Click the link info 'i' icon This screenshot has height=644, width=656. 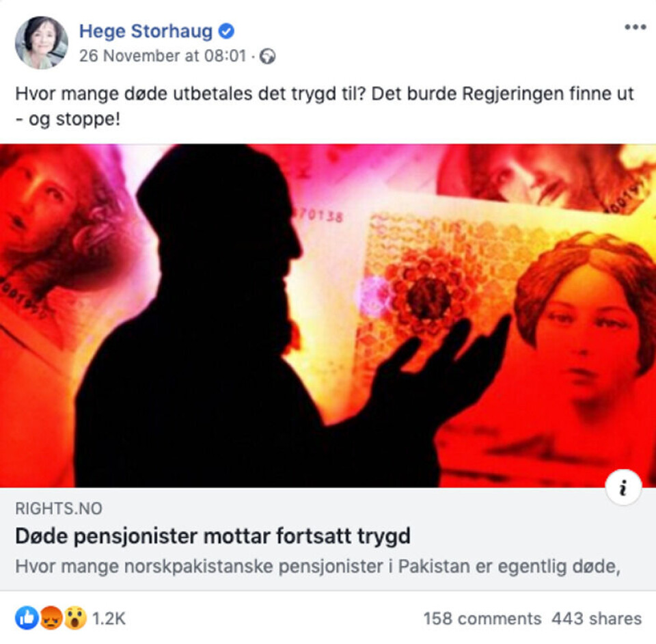(x=623, y=488)
